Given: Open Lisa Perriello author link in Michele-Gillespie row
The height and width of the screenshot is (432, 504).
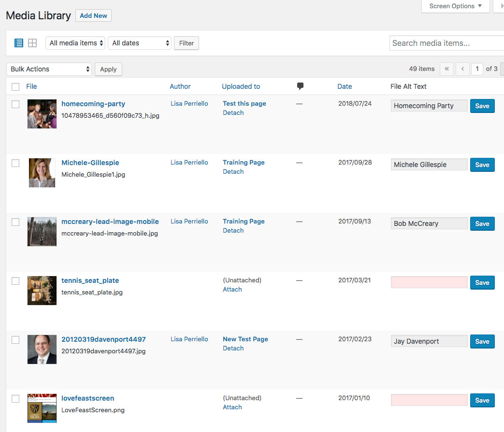Looking at the screenshot, I should pos(189,162).
